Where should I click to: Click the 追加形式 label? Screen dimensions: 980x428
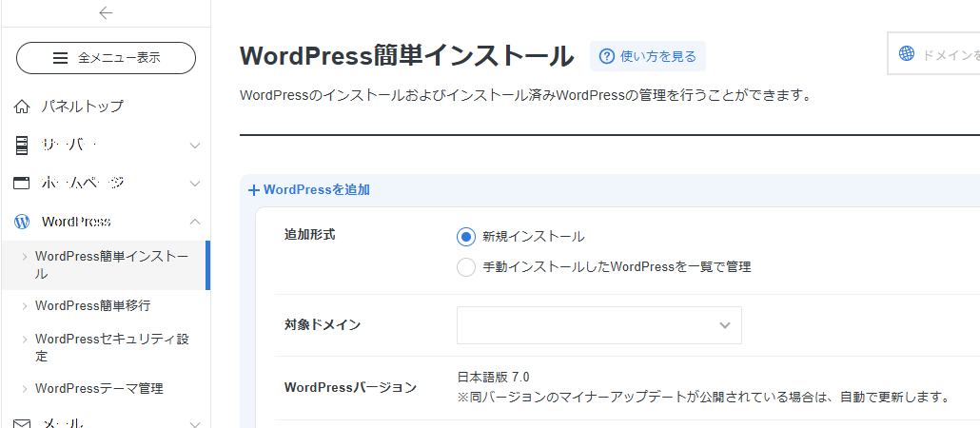310,235
